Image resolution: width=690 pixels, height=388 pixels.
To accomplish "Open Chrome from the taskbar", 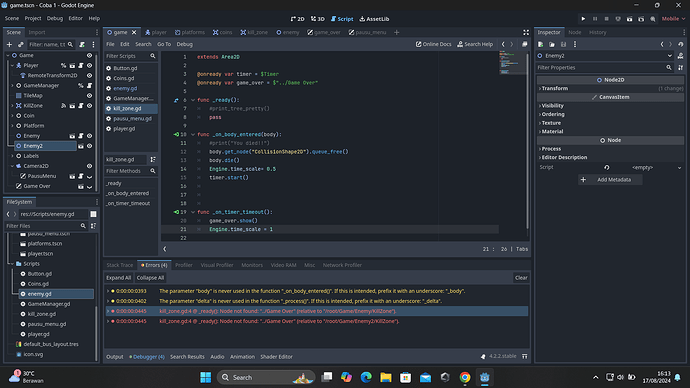I will [465, 377].
